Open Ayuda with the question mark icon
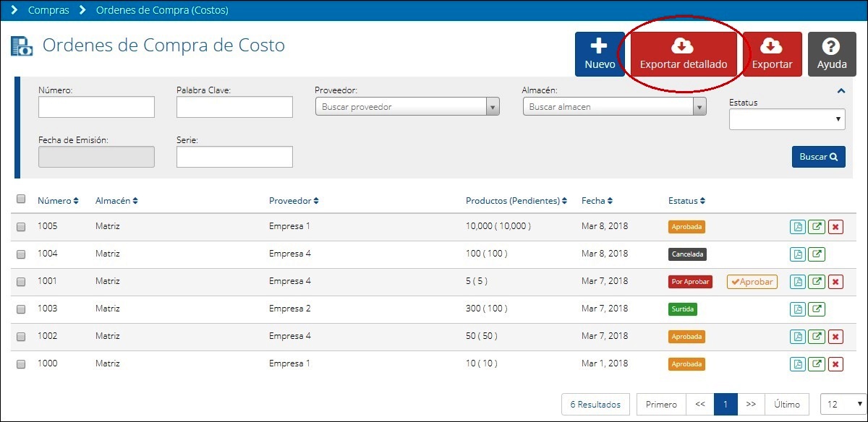 point(832,54)
